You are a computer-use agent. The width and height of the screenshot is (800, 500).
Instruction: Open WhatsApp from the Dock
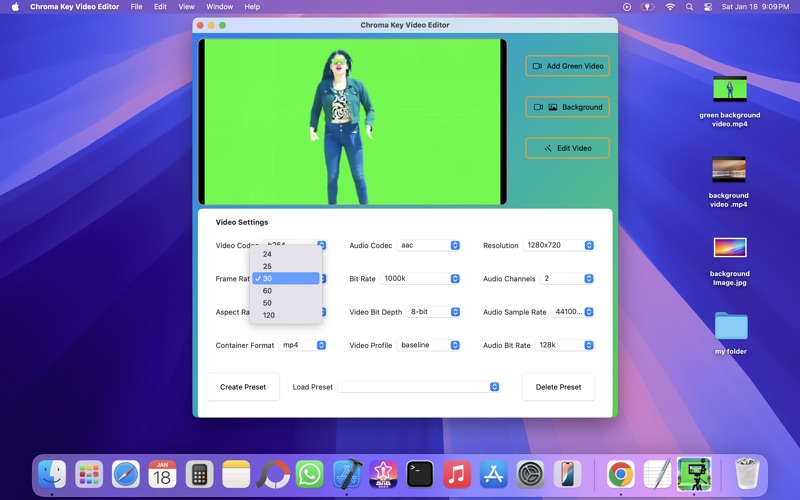pyautogui.click(x=309, y=474)
